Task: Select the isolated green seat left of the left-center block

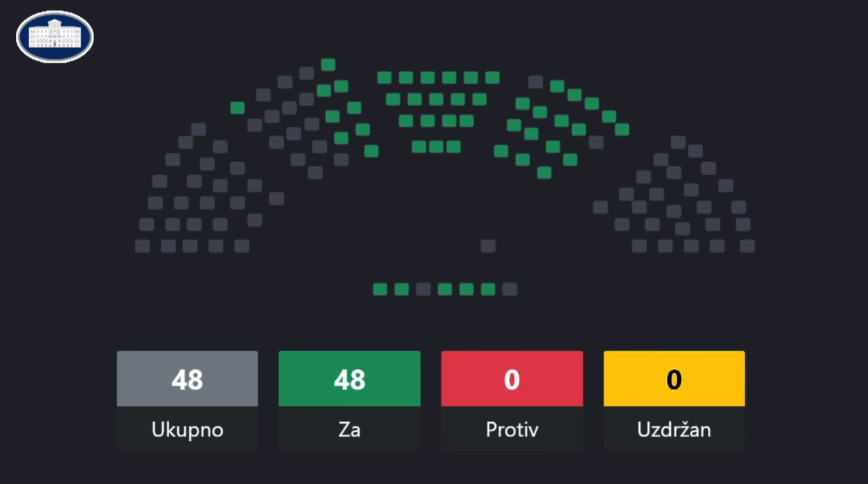Action: [x=237, y=108]
